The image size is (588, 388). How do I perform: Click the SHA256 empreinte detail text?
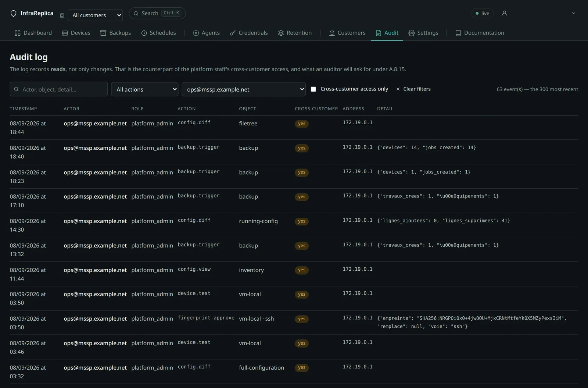(472, 322)
